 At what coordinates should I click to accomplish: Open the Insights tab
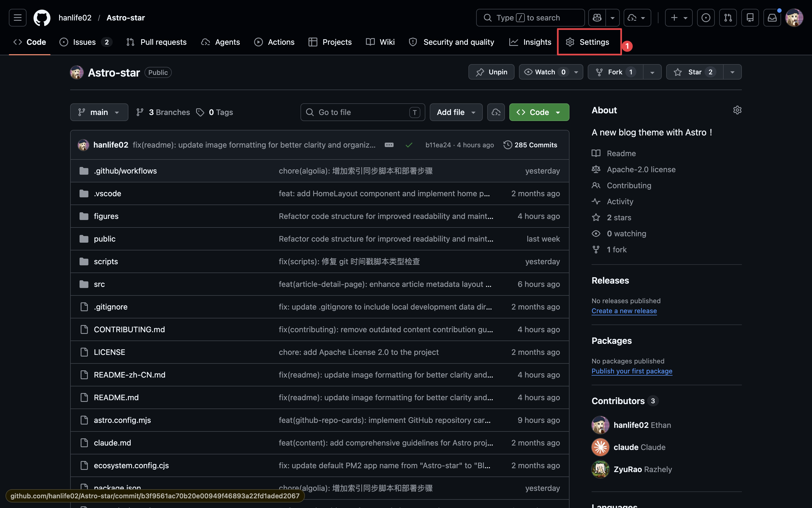coord(530,42)
